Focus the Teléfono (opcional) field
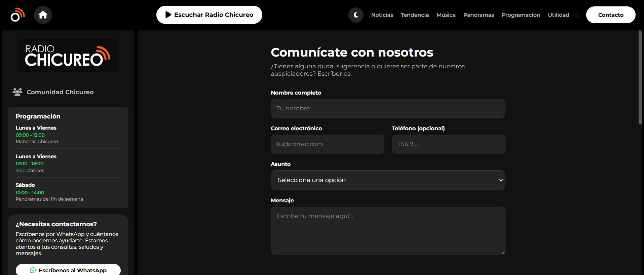Screen dimensions: 644x275 click(448, 144)
